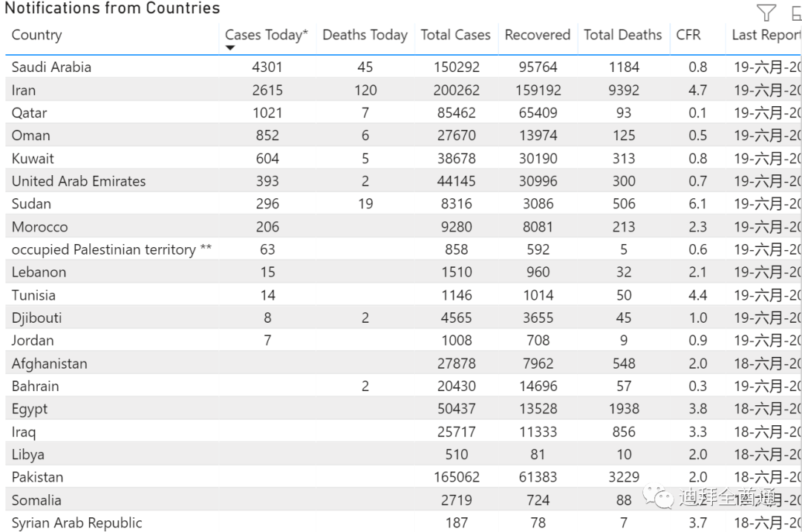The width and height of the screenshot is (802, 532).
Task: Click the WeChat logo watermark icon
Action: pyautogui.click(x=659, y=497)
